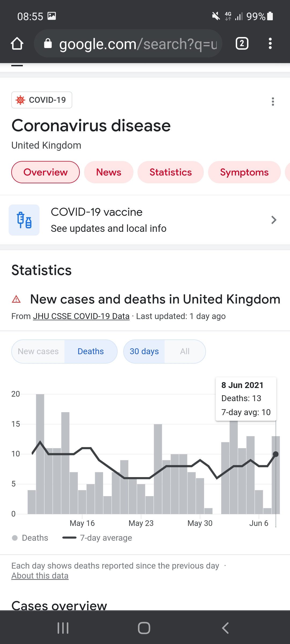Open the Android recent apps button
The height and width of the screenshot is (644, 290).
tap(63, 628)
